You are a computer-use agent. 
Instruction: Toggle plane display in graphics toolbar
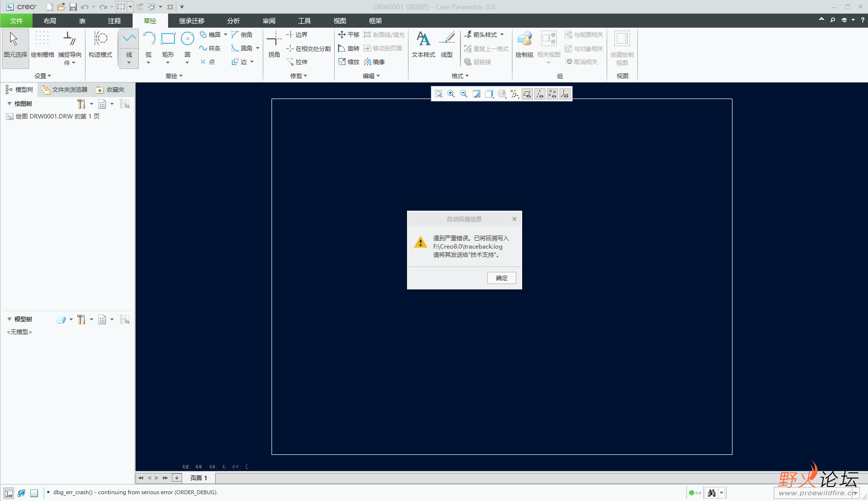[527, 94]
